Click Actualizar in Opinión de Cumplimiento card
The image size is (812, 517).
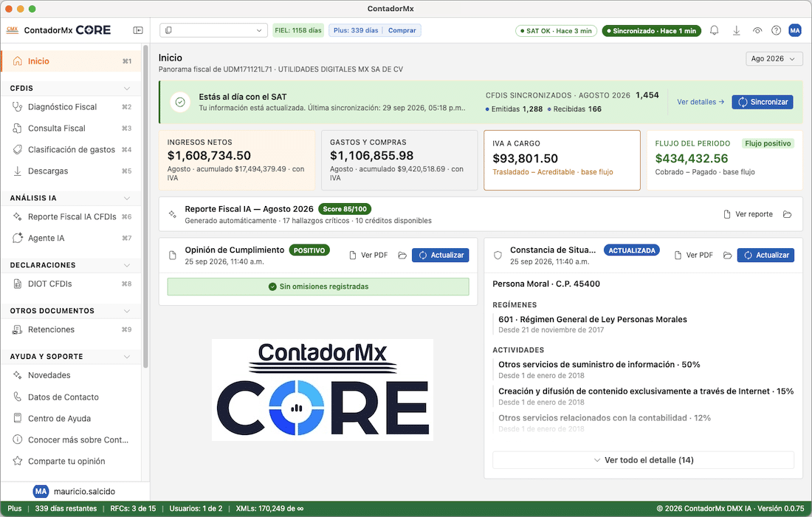click(x=440, y=256)
